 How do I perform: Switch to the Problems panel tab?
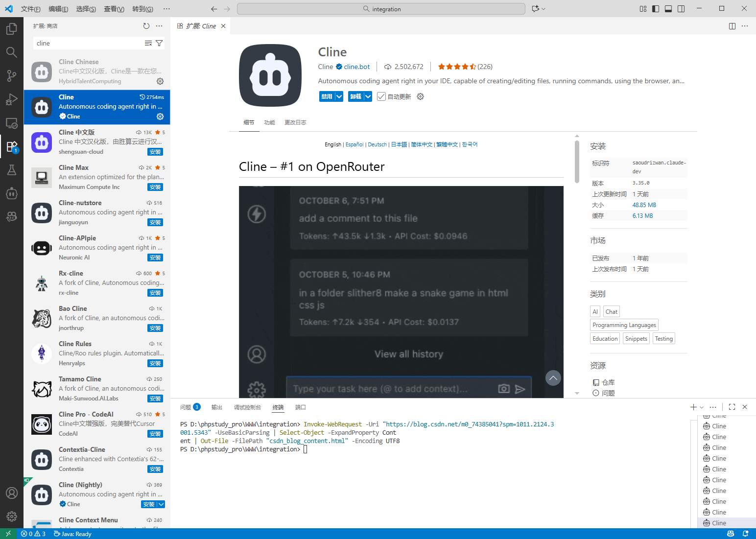(190, 407)
